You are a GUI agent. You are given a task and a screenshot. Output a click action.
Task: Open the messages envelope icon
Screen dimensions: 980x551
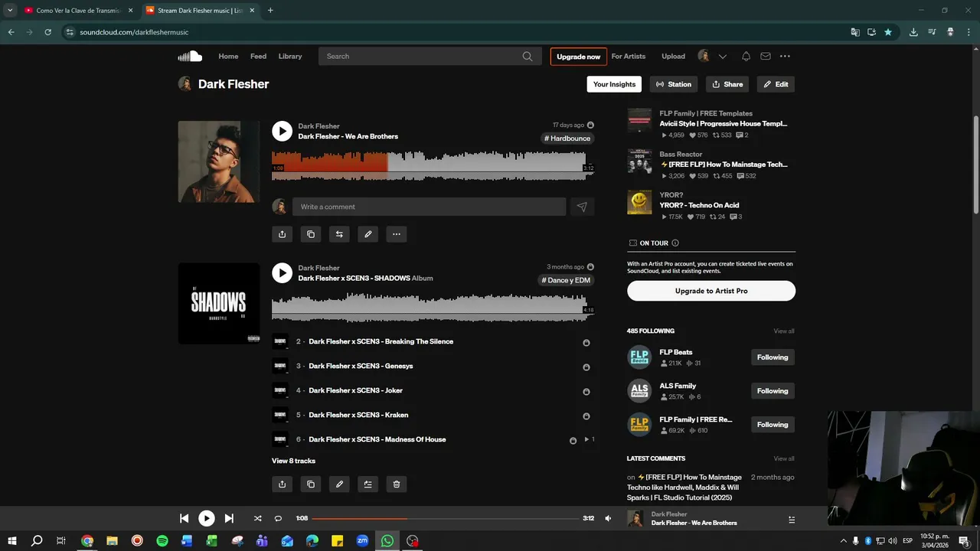766,56
